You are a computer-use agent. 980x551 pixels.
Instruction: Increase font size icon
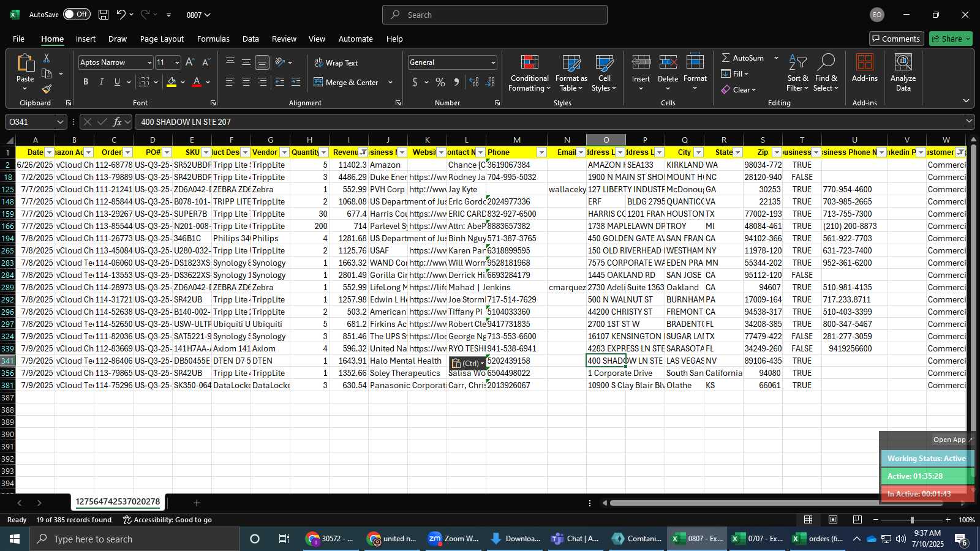coord(190,62)
